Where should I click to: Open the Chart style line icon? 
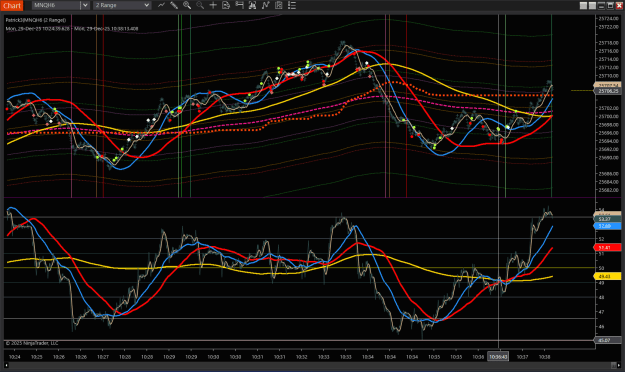click(161, 5)
